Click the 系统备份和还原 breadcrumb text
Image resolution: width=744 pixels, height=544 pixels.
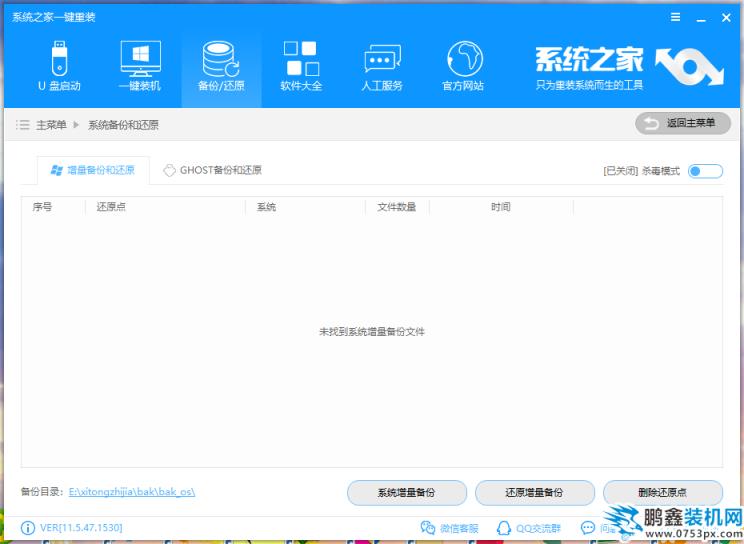(123, 125)
